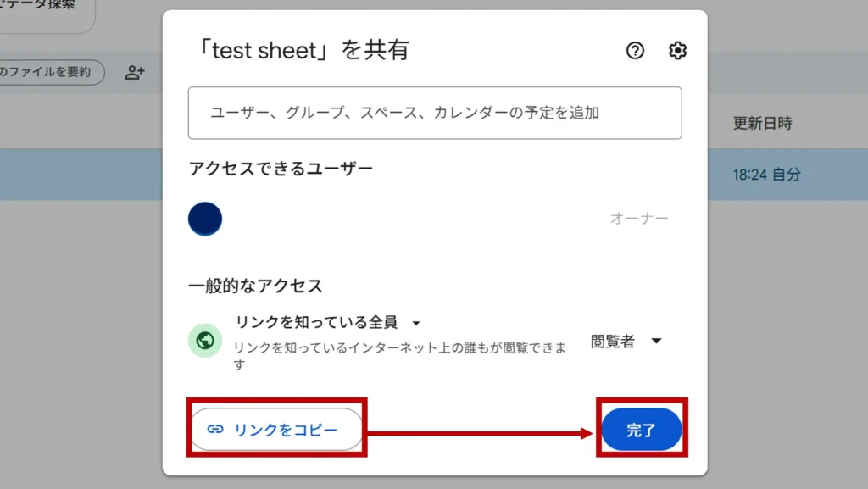
Task: Click the green globe access icon
Action: point(204,341)
